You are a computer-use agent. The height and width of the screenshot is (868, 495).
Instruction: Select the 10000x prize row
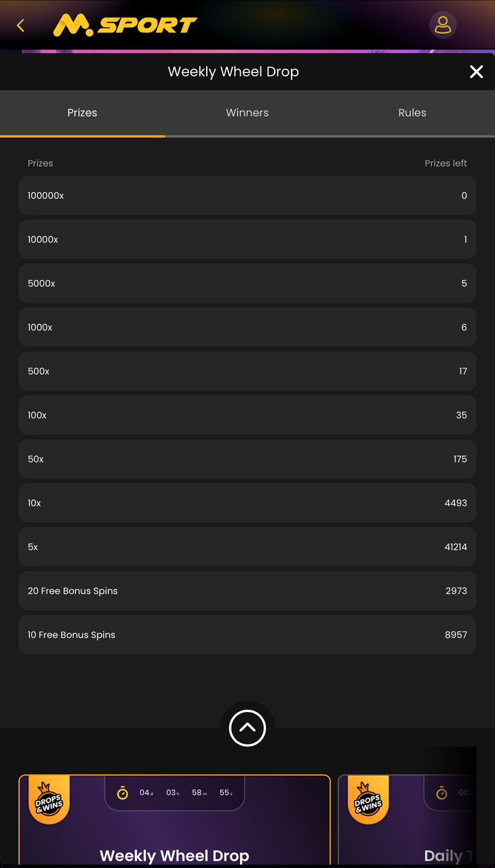(248, 239)
